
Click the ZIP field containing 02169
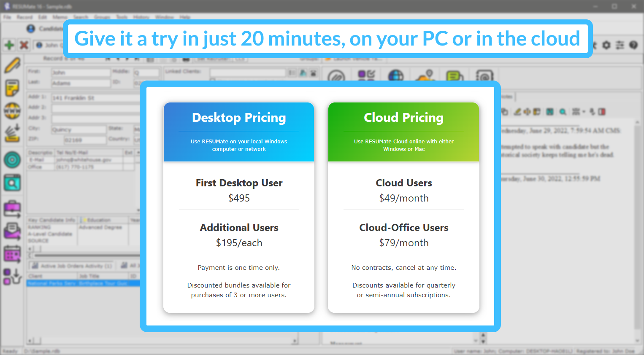(85, 140)
